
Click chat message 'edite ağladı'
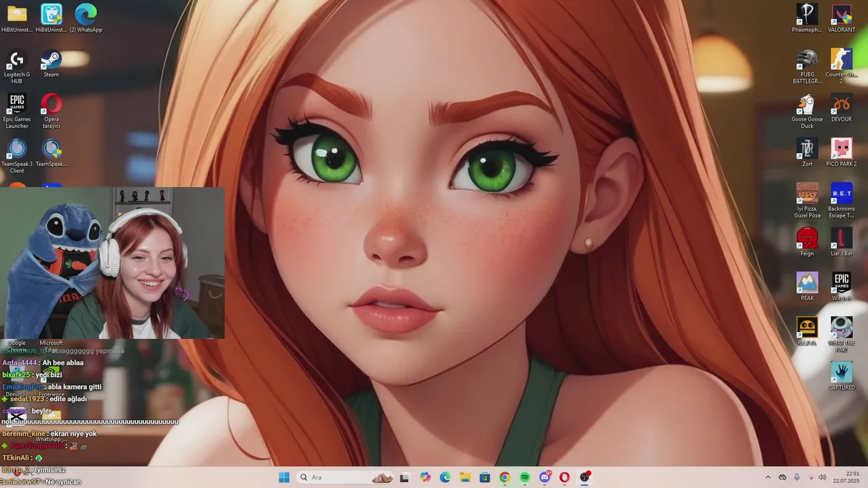pyautogui.click(x=68, y=399)
